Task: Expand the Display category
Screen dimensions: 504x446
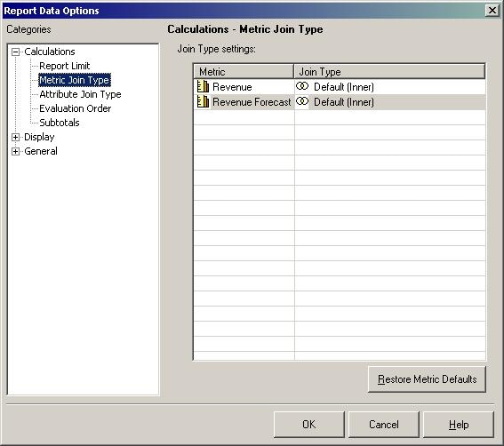Action: point(15,137)
